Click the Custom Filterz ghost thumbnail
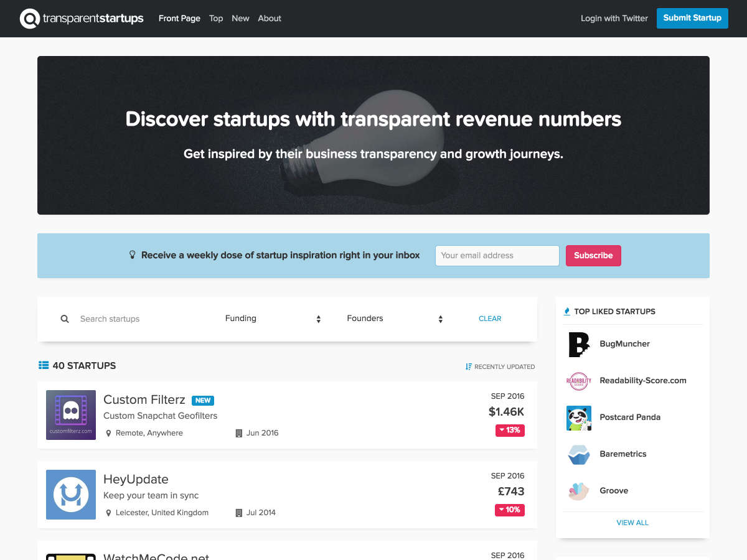 coord(71,415)
